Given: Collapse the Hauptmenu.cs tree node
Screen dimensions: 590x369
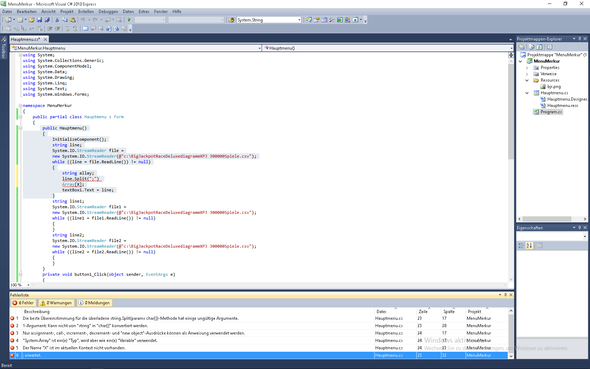Looking at the screenshot, I should pyautogui.click(x=527, y=93).
